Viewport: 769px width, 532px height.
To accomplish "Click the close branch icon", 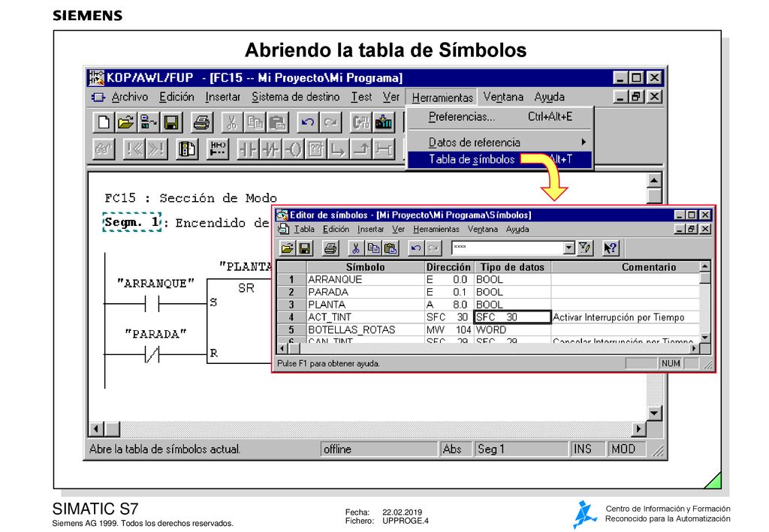I will 361,149.
